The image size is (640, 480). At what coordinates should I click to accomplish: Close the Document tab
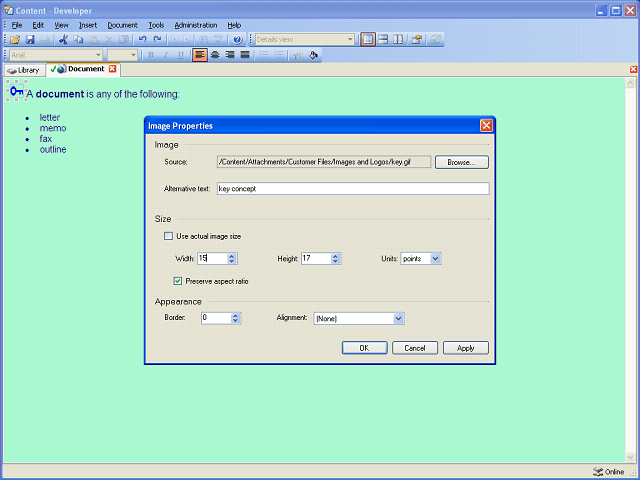point(112,69)
